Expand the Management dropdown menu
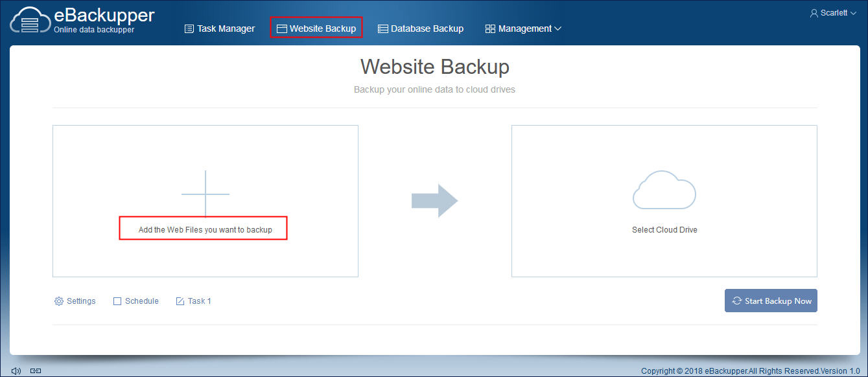Screen dimensions: 868x377 click(523, 29)
